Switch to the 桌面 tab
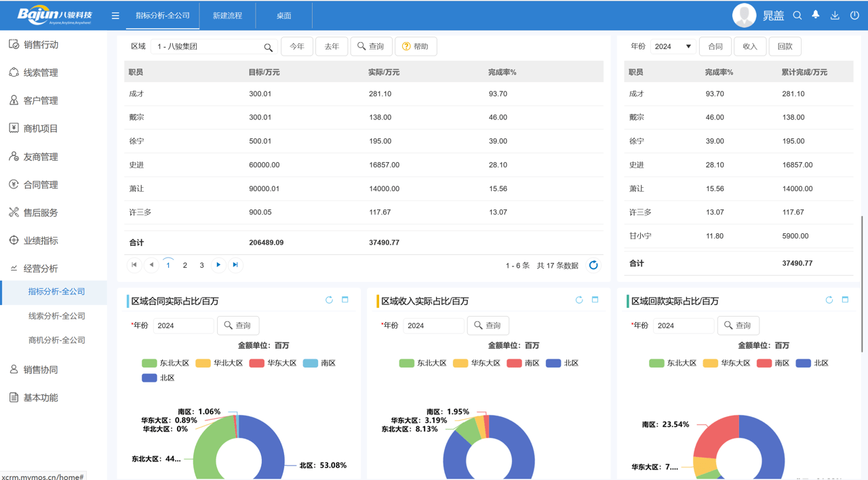The height and width of the screenshot is (480, 868). tap(283, 15)
